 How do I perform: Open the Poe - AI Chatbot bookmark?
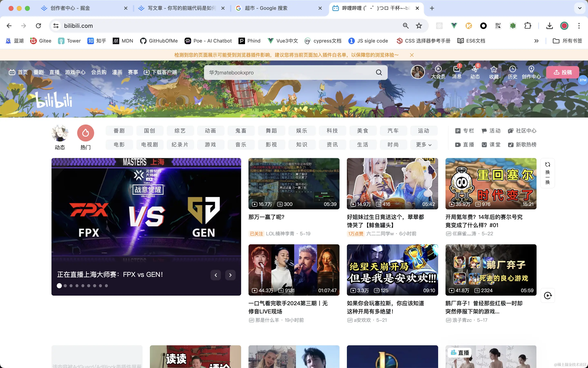[208, 41]
